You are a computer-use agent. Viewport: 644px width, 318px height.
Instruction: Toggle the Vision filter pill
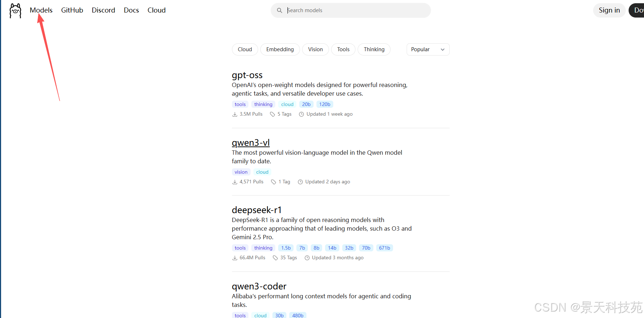tap(315, 49)
